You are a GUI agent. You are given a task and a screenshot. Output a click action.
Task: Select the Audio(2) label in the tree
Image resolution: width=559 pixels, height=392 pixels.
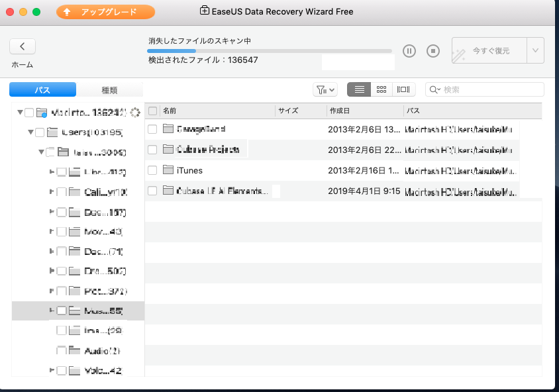point(102,351)
